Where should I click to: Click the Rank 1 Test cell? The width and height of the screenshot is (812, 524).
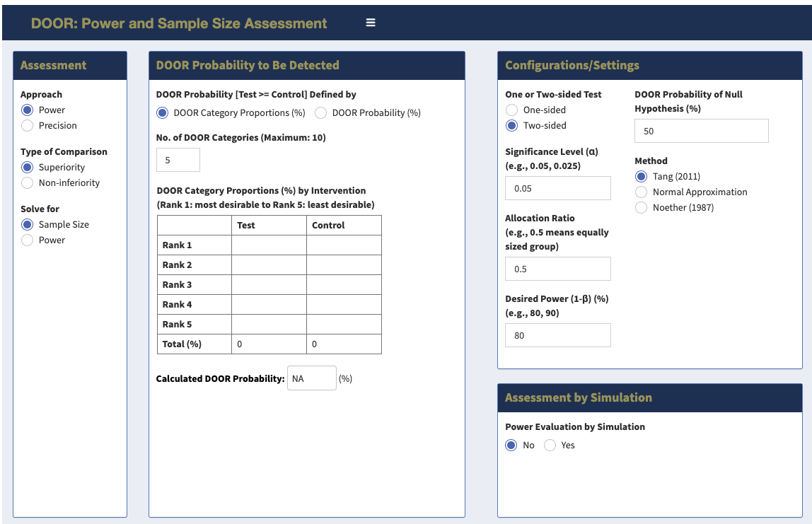coord(269,245)
